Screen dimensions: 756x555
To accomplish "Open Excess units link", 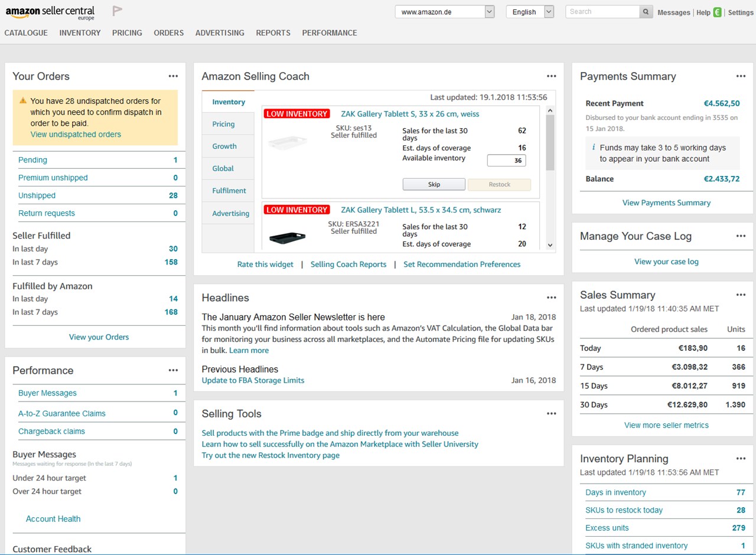I will click(x=607, y=528).
